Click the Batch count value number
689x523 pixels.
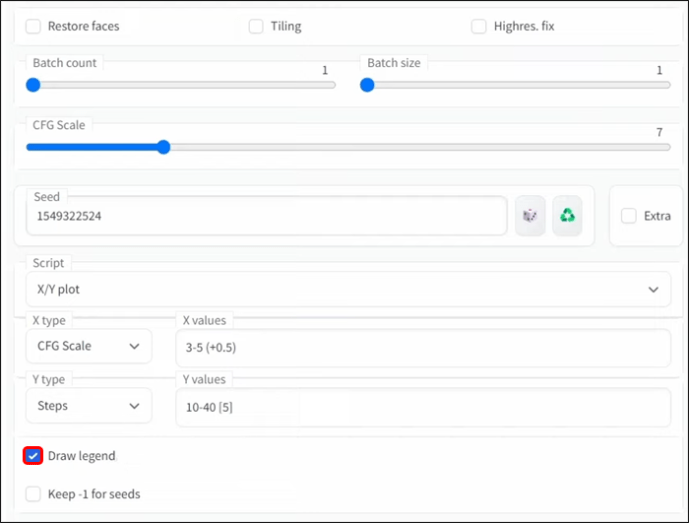324,71
